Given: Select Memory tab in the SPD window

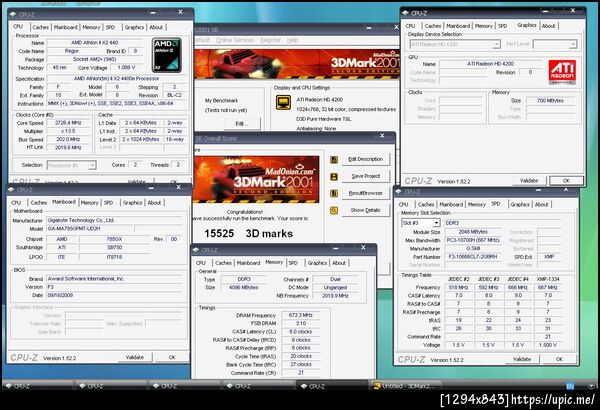Looking at the screenshot, I should click(x=477, y=204).
